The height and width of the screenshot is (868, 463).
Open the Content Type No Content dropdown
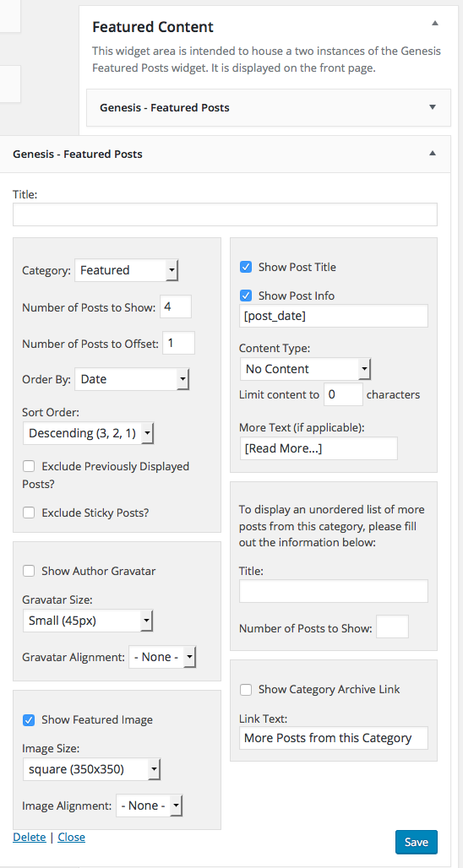pos(305,369)
